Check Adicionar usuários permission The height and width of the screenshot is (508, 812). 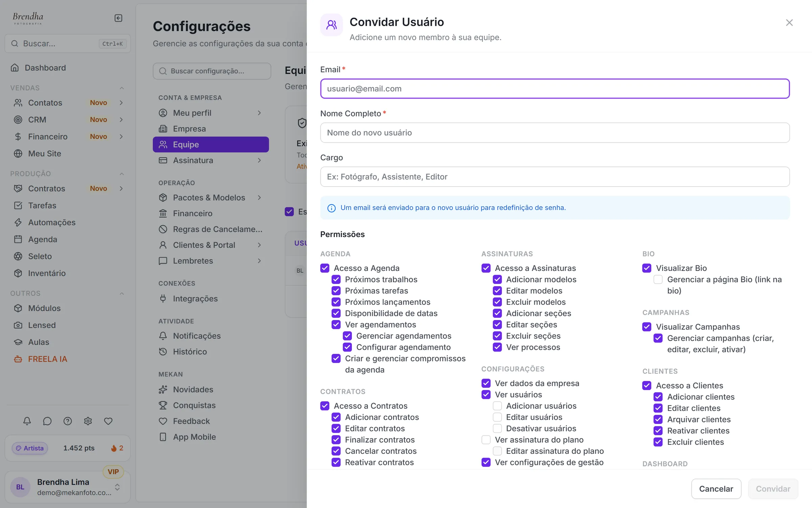pos(497,406)
